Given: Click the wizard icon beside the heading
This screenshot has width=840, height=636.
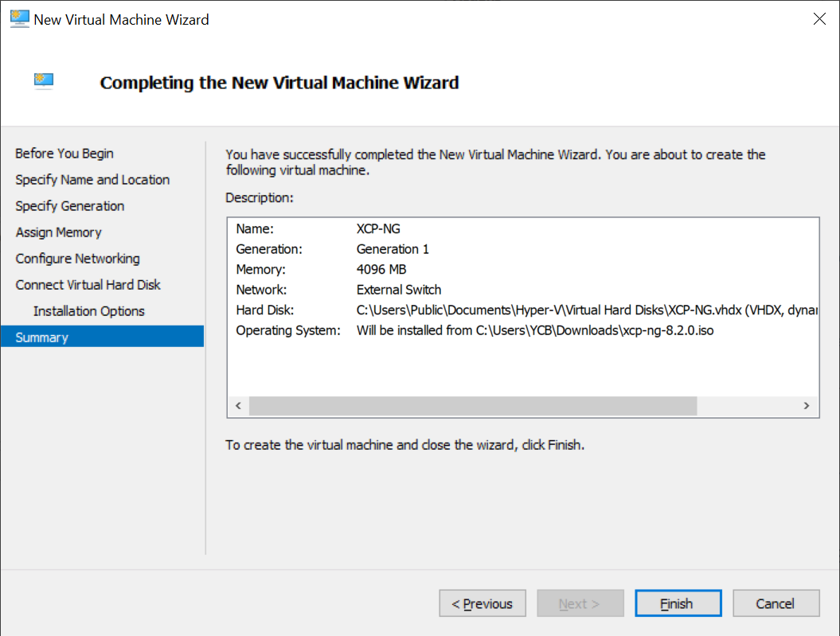Looking at the screenshot, I should click(44, 80).
